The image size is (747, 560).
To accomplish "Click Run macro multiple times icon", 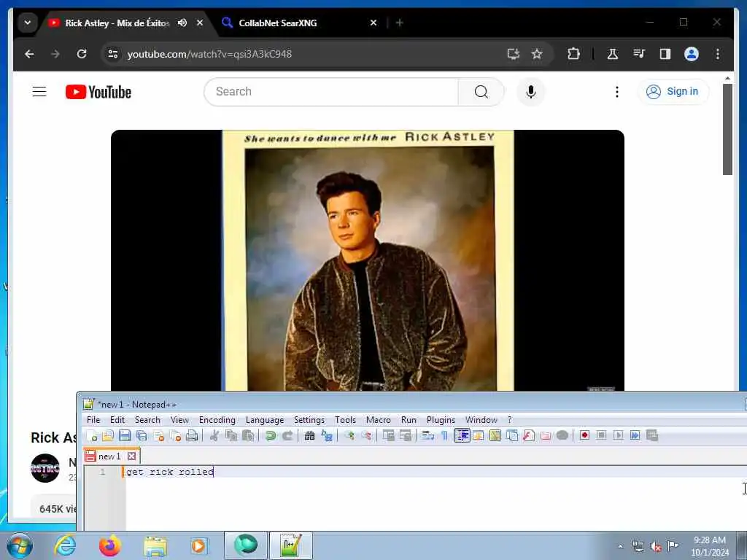I will click(635, 435).
